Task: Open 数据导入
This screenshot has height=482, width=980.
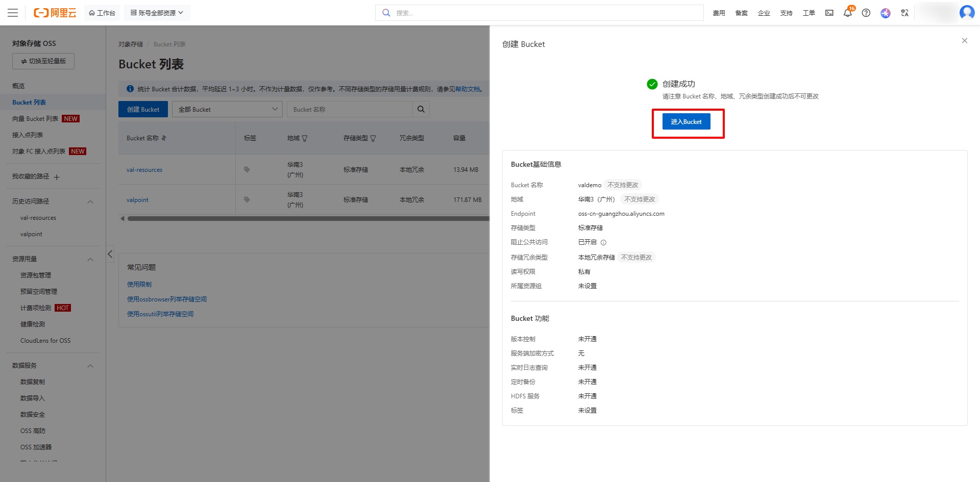Action: pyautogui.click(x=33, y=398)
